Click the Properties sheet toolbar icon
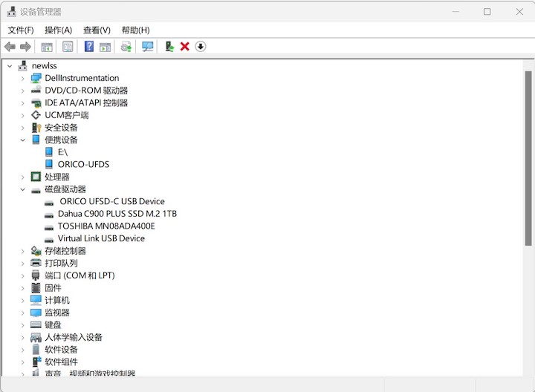 point(68,47)
